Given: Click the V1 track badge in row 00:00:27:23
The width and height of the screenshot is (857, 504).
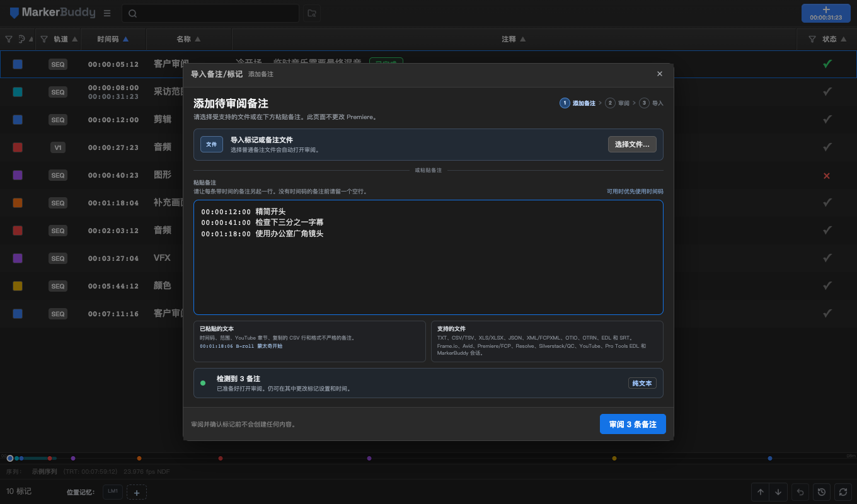Looking at the screenshot, I should (x=58, y=147).
